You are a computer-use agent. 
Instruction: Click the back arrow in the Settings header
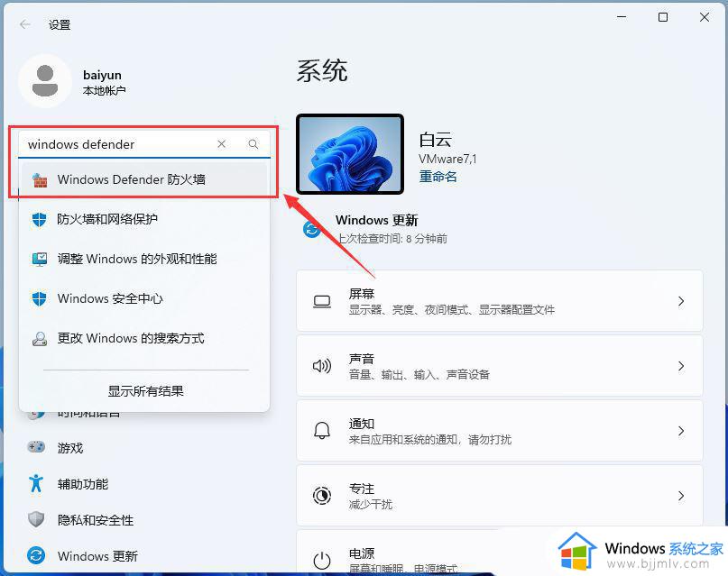tap(25, 24)
